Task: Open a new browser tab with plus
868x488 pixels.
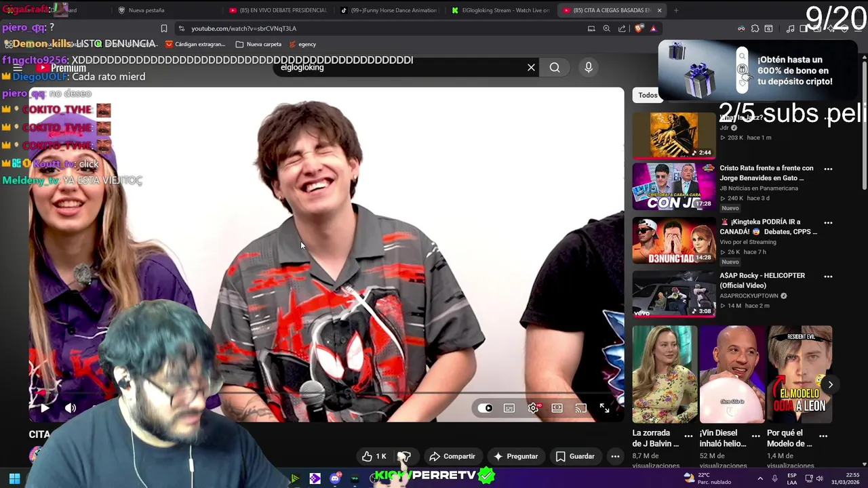Action: pyautogui.click(x=676, y=10)
